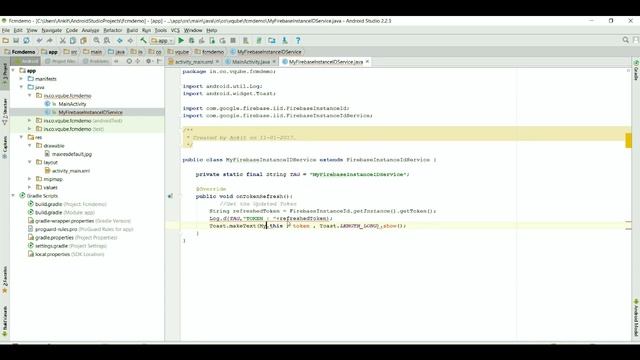Close the activity_main.xml tab
Viewport: 640px width, 360px height.
[217, 62]
